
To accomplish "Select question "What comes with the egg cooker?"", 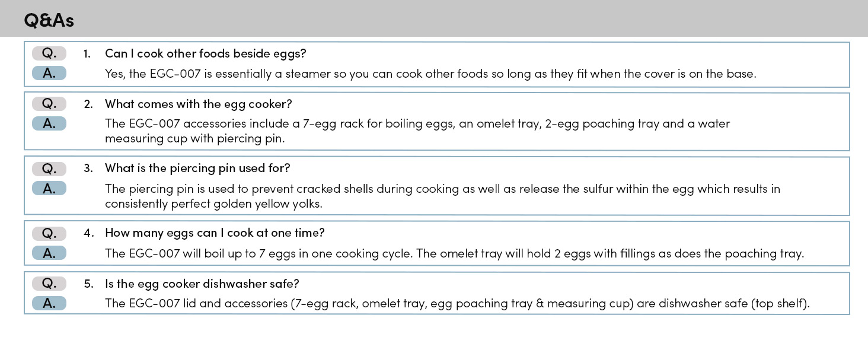I will coord(198,104).
